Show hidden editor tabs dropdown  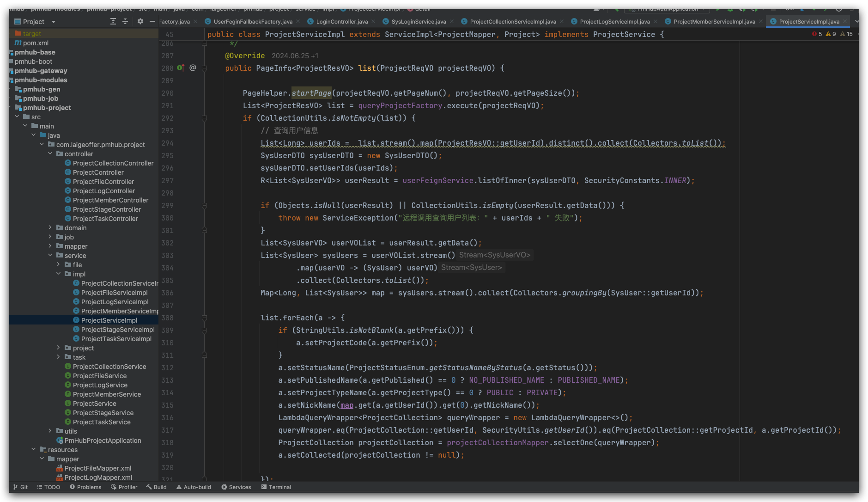tap(857, 22)
